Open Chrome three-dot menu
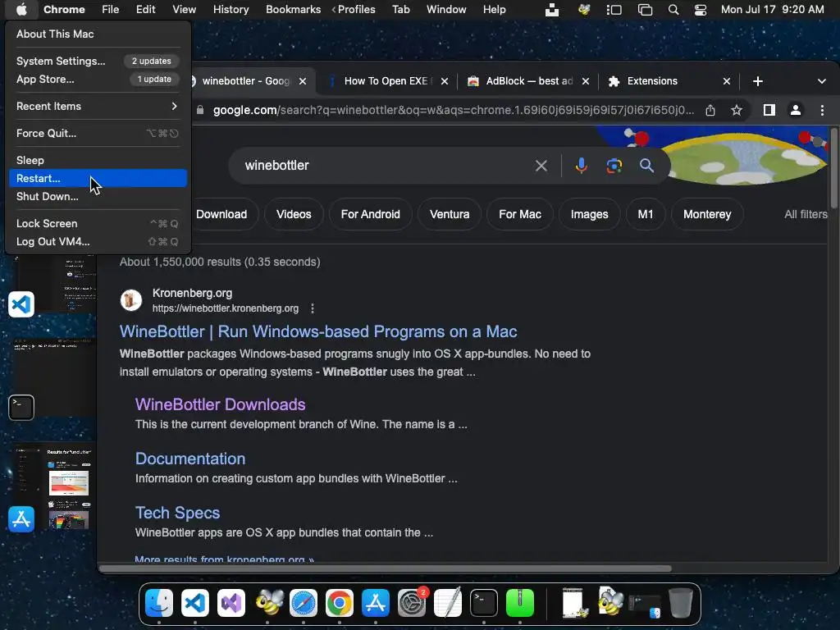This screenshot has width=840, height=630. tap(822, 111)
